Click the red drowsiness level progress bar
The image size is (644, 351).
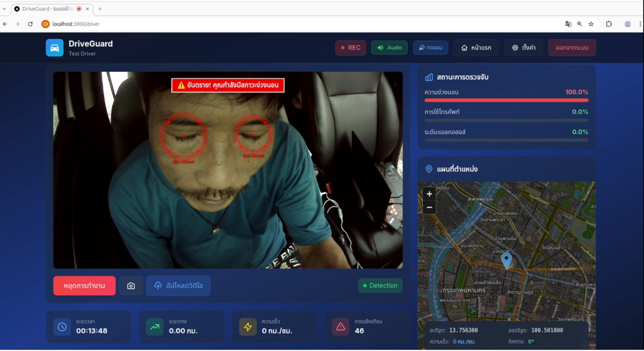click(x=506, y=100)
